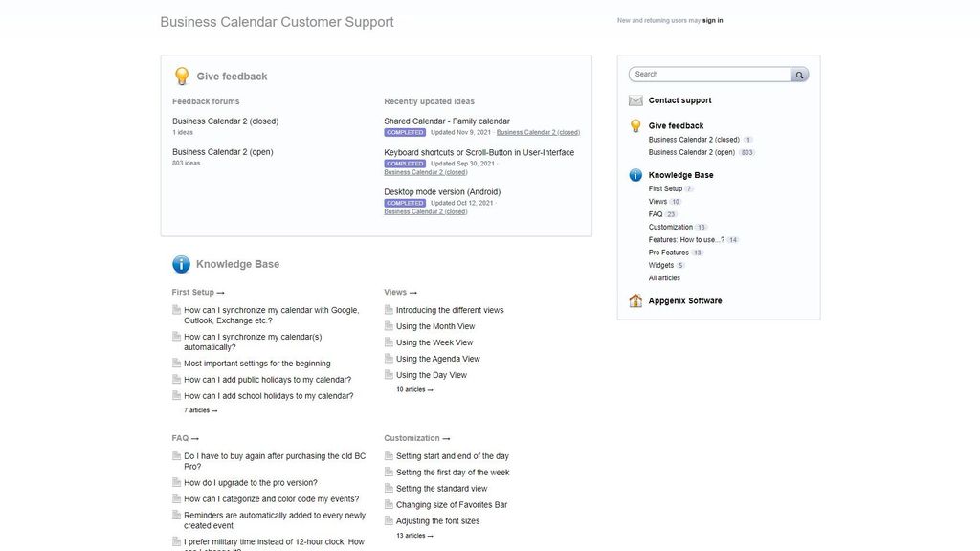Click the blue info icon in the sidebar
980x551 pixels.
(635, 175)
